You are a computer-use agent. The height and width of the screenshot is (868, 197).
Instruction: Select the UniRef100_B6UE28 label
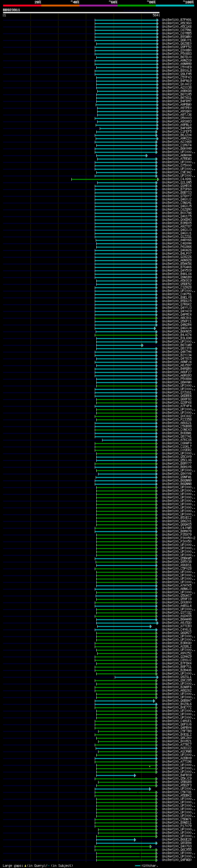(176, 840)
